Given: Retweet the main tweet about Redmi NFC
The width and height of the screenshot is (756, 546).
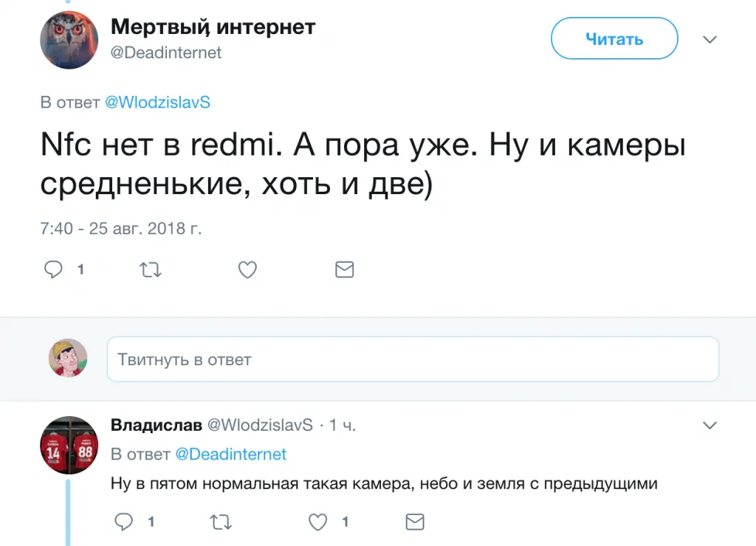Looking at the screenshot, I should tap(151, 270).
